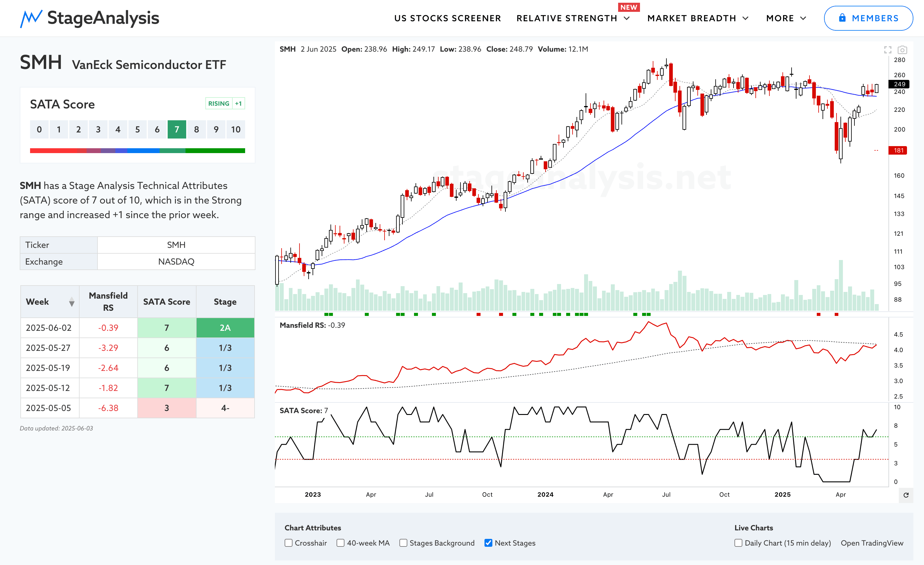Click the Volume: 12.1M chart value
The height and width of the screenshot is (565, 924).
pos(563,50)
